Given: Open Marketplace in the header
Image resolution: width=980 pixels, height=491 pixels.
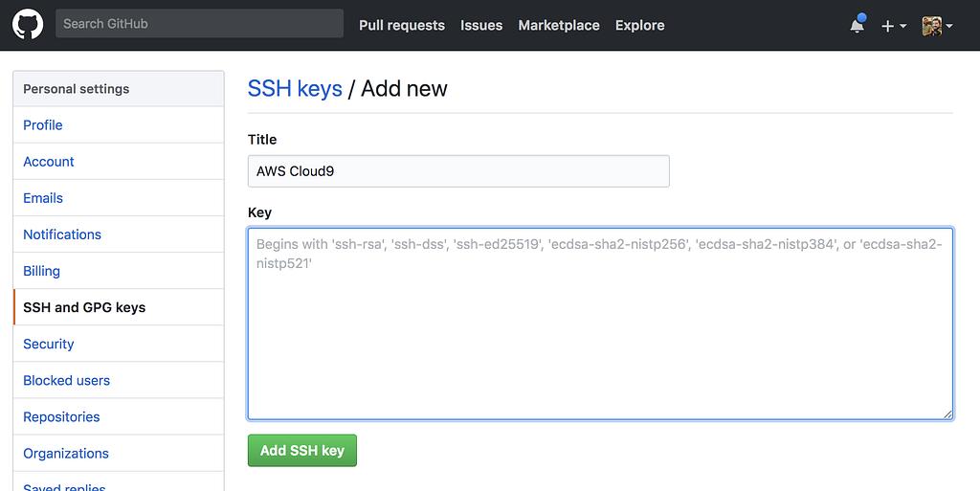Looking at the screenshot, I should pyautogui.click(x=559, y=26).
